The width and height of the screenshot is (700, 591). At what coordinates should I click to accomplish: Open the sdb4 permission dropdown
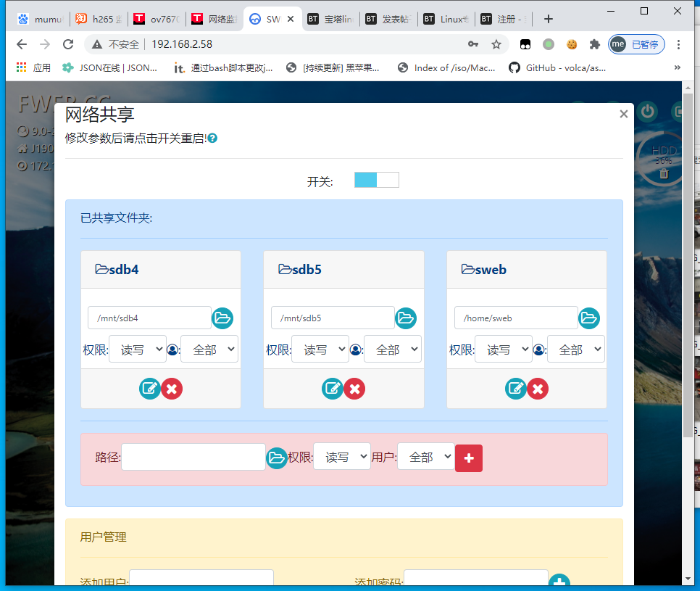[138, 350]
